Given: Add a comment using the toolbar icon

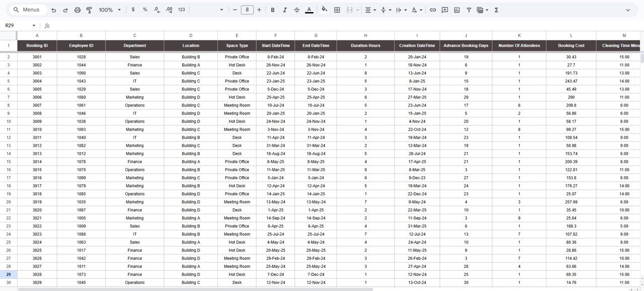Looking at the screenshot, I should [445, 10].
